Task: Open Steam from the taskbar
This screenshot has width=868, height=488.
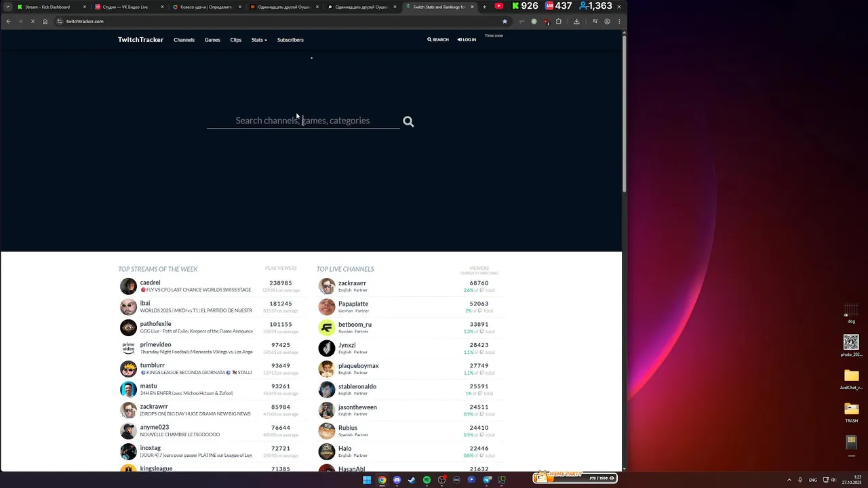Action: 412,480
